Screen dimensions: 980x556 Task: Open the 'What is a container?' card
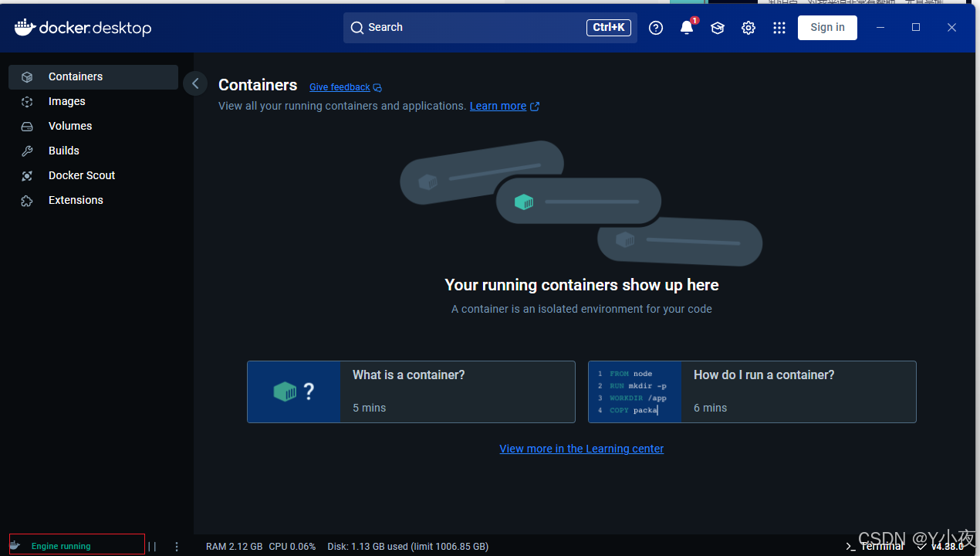[x=411, y=392]
